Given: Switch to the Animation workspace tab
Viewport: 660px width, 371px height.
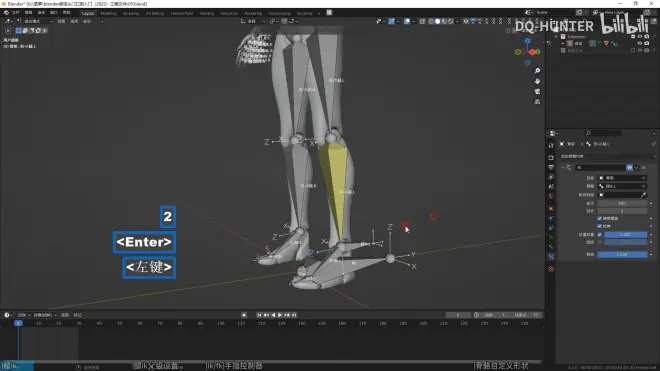Looking at the screenshot, I should pos(229,13).
